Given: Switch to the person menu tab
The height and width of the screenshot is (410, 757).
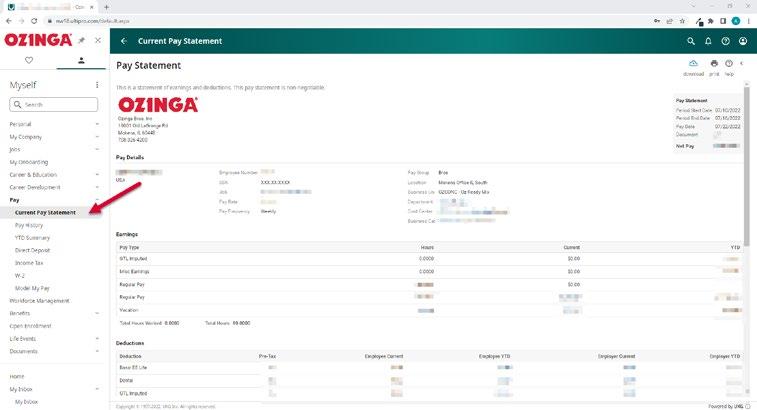Looking at the screenshot, I should 81,60.
